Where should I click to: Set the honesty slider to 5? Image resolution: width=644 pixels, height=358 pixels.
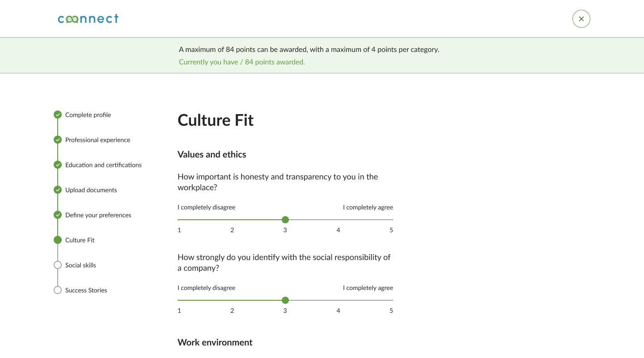(x=392, y=220)
